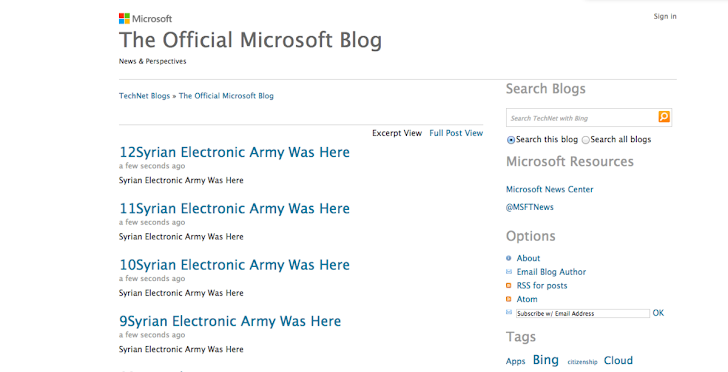Click the Microsoft logo icon

tap(124, 19)
